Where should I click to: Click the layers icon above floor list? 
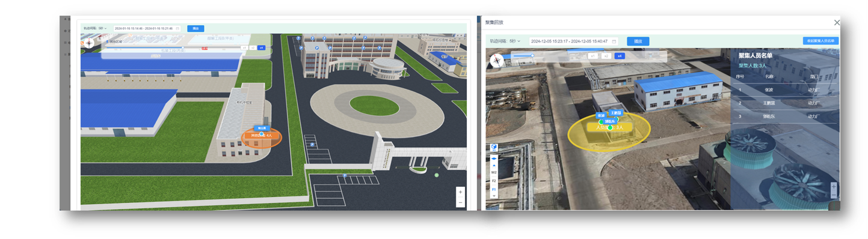coord(494,159)
